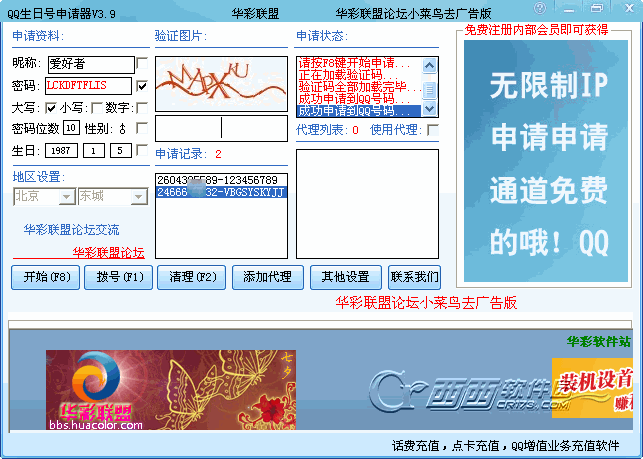Enable the 小写 lowercase checkbox

point(97,108)
